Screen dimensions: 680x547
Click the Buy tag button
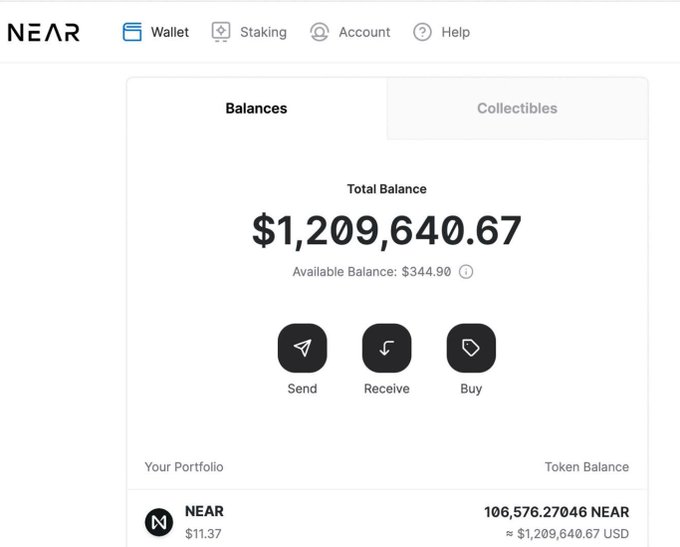pyautogui.click(x=471, y=348)
